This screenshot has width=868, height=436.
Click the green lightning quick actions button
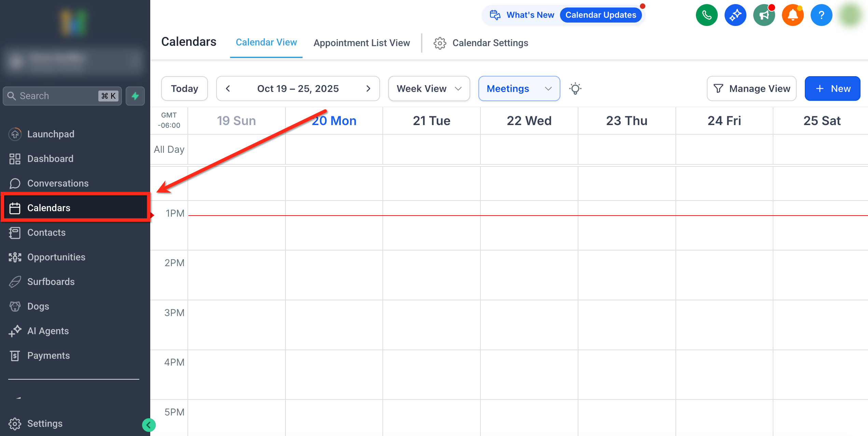135,96
